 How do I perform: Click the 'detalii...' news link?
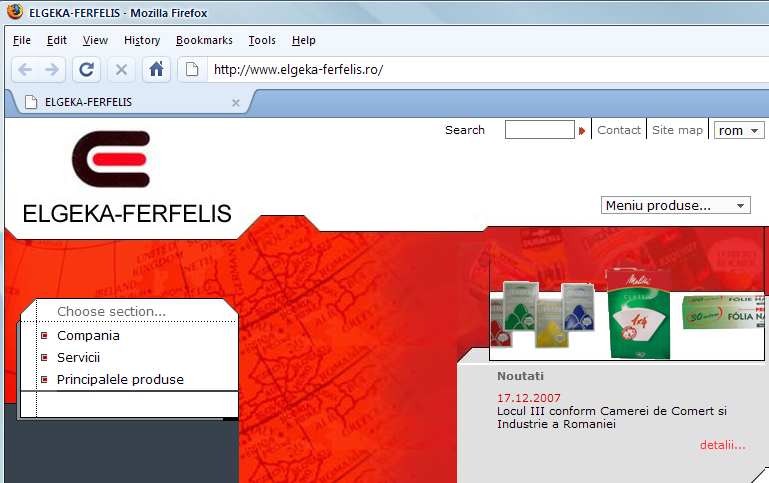click(722, 445)
